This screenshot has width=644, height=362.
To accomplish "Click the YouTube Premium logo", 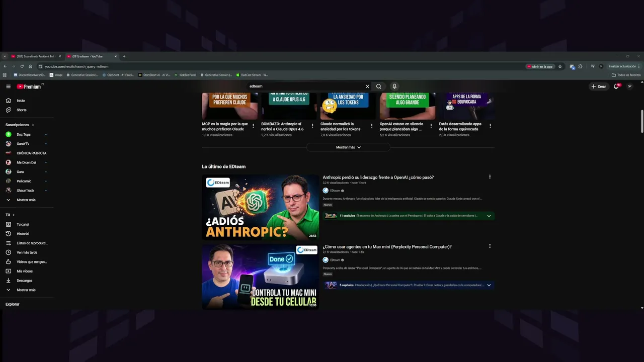I will tap(30, 86).
